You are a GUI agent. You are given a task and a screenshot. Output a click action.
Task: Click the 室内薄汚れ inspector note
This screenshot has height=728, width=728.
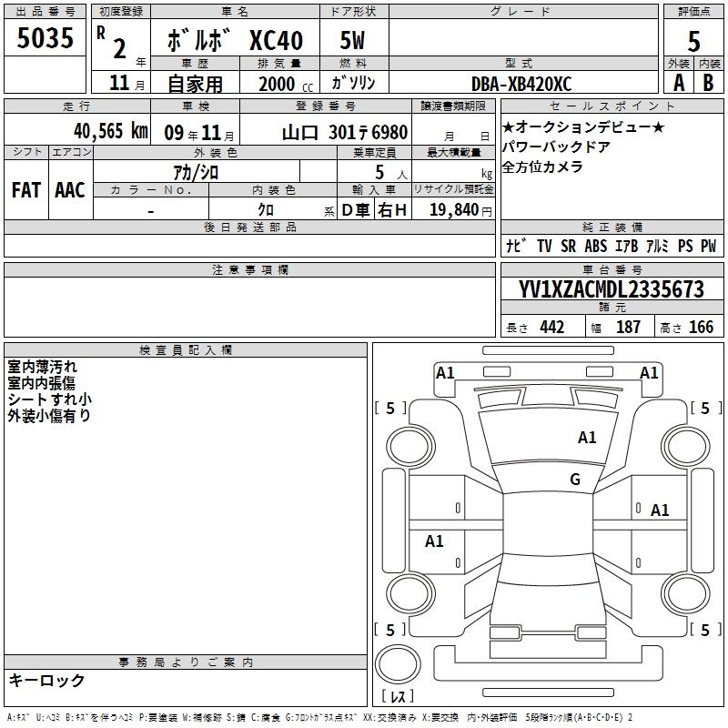click(x=43, y=367)
